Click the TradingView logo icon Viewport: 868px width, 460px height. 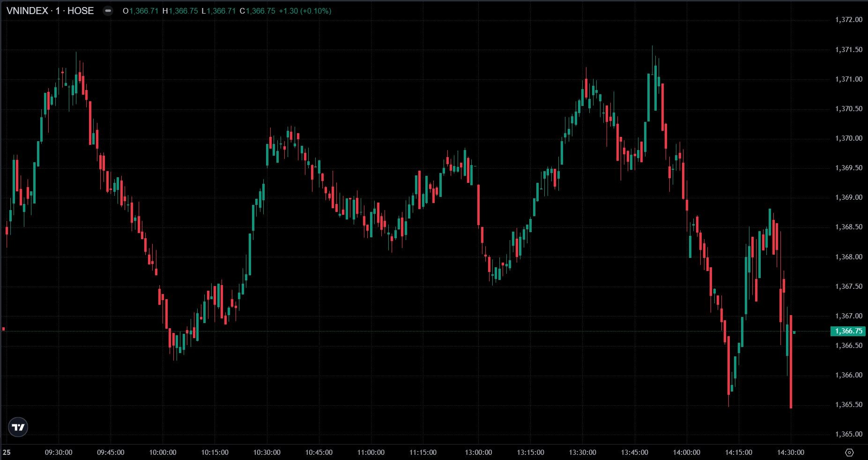18,427
